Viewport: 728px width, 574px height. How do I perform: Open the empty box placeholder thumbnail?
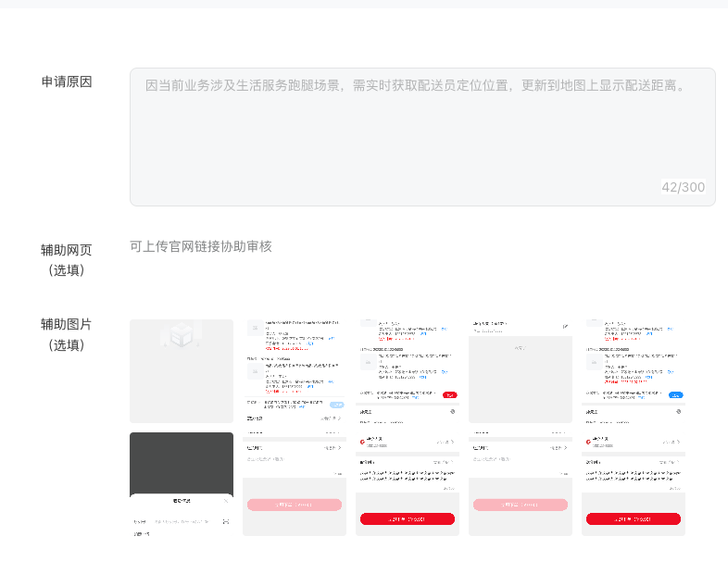182,370
